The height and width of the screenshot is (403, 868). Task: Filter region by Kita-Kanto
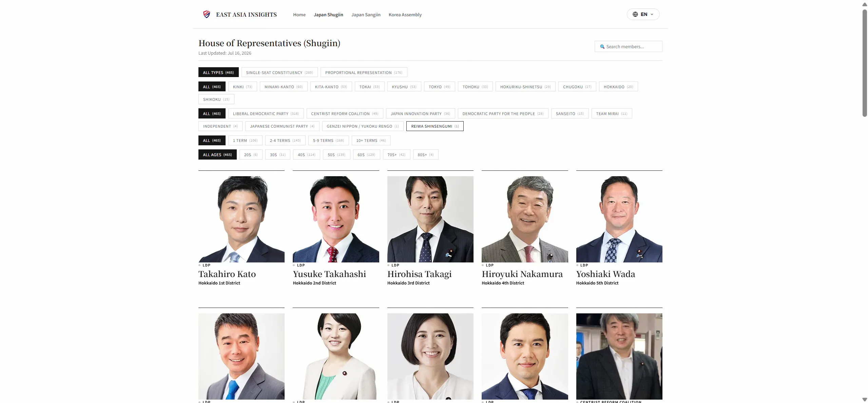tap(331, 87)
